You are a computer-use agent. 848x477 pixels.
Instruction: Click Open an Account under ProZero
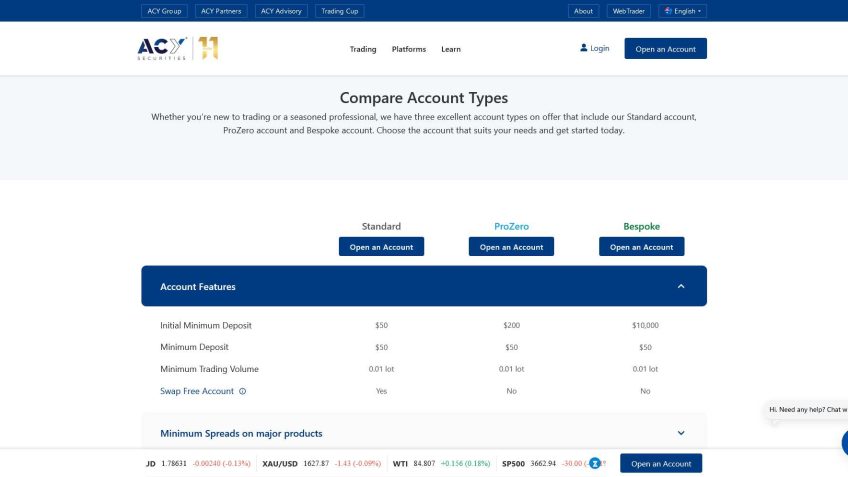[x=511, y=247]
